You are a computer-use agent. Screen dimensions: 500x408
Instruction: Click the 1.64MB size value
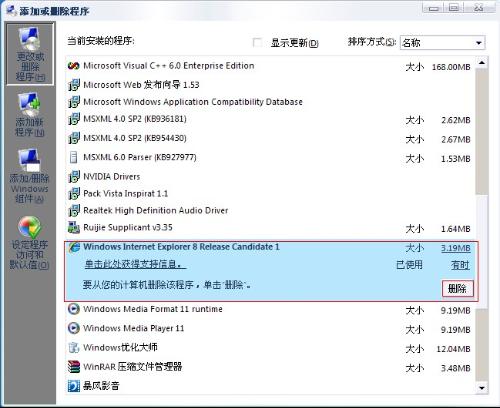coord(456,229)
